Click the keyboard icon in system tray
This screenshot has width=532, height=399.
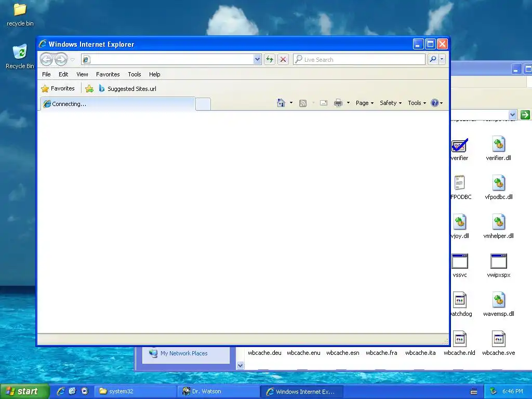474,392
